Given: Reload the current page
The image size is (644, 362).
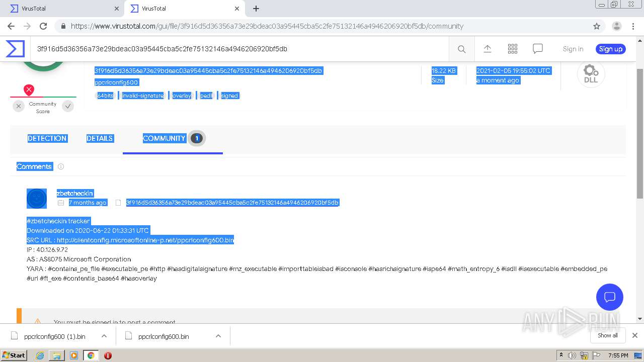Looking at the screenshot, I should [43, 26].
